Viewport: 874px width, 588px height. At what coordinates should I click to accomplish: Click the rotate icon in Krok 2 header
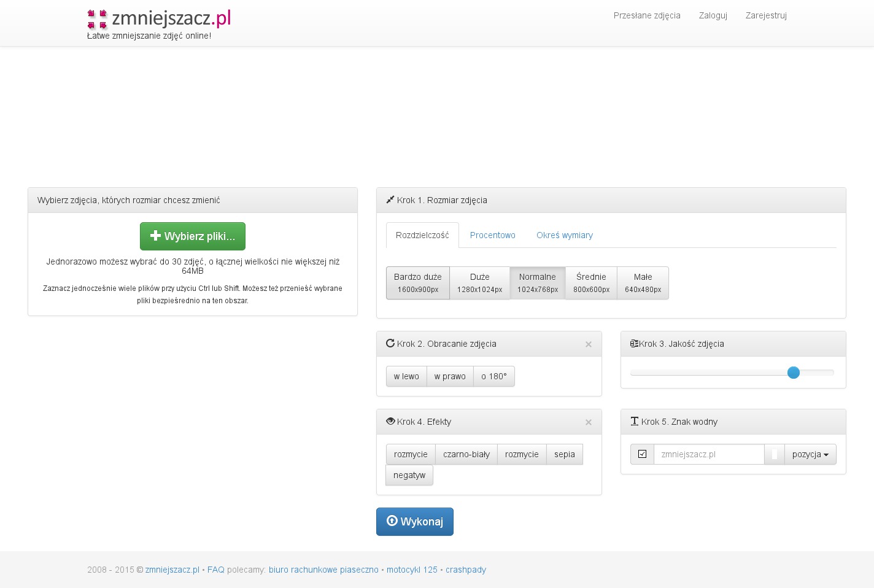[x=390, y=344]
